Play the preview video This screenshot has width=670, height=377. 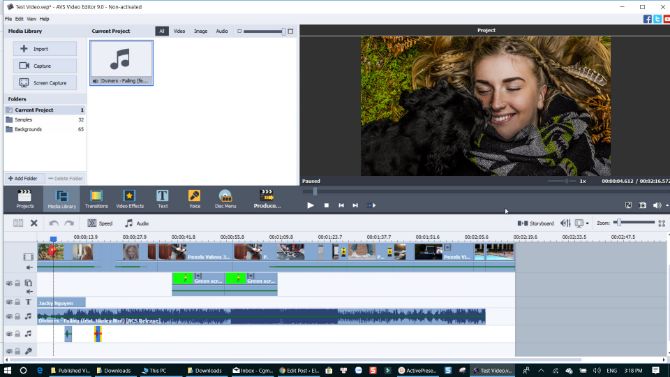pos(310,205)
